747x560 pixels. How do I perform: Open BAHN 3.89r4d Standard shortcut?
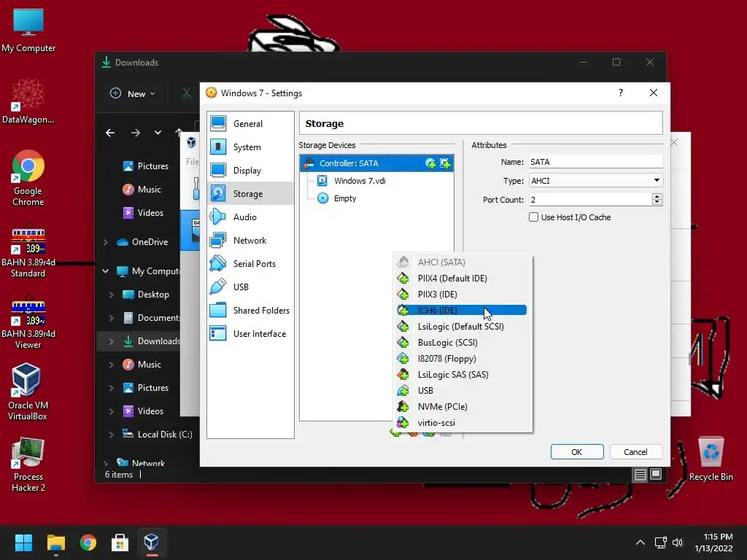(x=28, y=250)
